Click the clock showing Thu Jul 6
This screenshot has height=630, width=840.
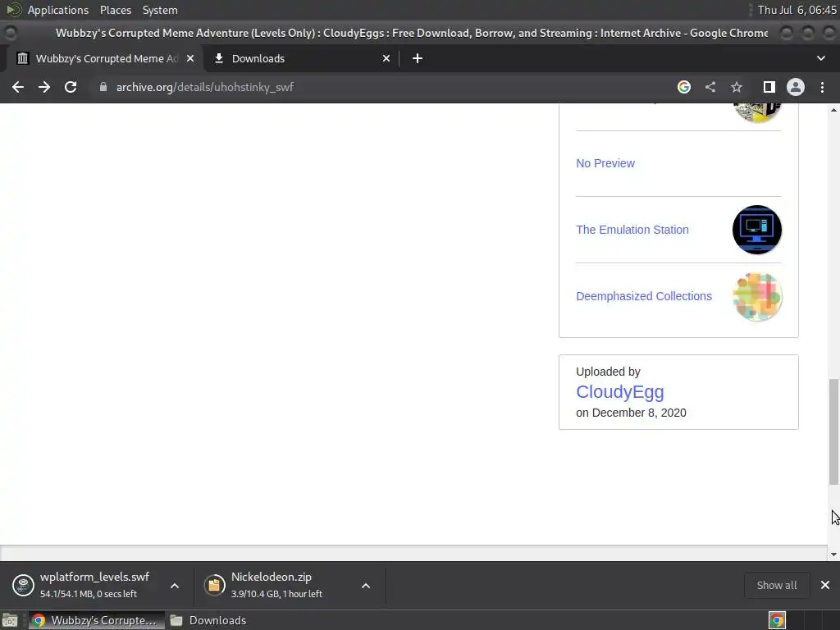(797, 10)
